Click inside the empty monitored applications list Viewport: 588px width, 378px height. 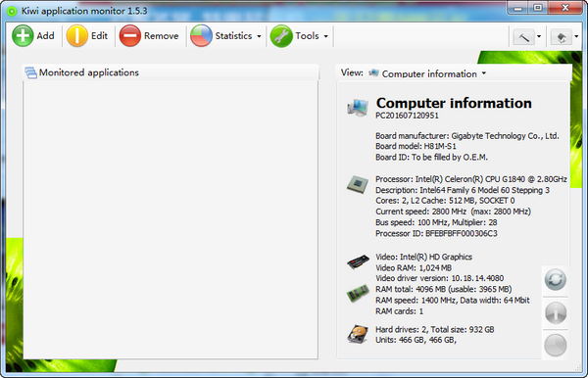(171, 219)
